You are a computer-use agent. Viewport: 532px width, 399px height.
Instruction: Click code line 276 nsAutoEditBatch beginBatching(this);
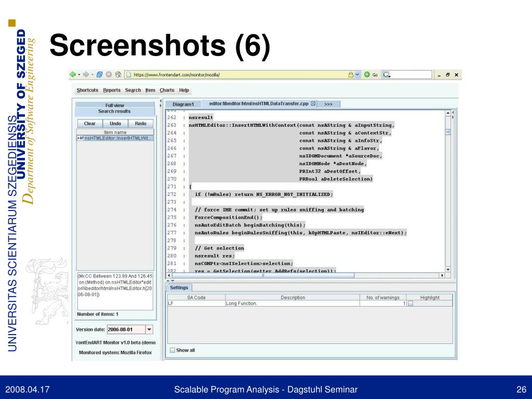point(250,225)
